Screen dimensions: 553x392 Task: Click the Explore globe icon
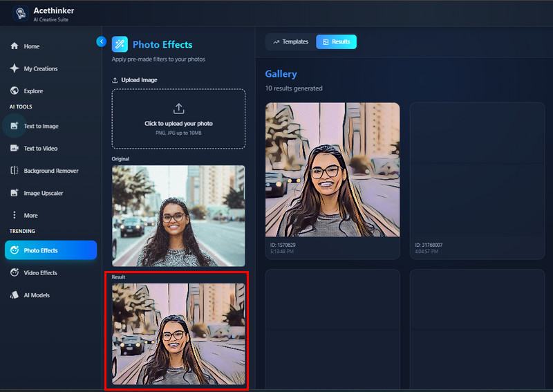(14, 91)
